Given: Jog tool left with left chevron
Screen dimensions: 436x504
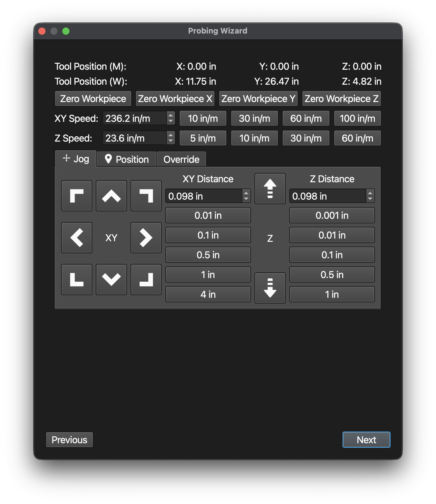Looking at the screenshot, I should point(77,238).
